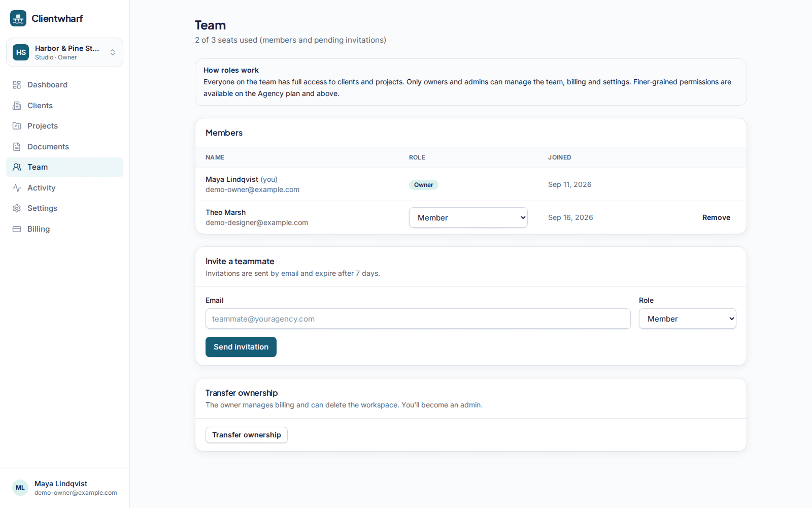Click the "Sep 11, 2026" joined date

tap(570, 184)
